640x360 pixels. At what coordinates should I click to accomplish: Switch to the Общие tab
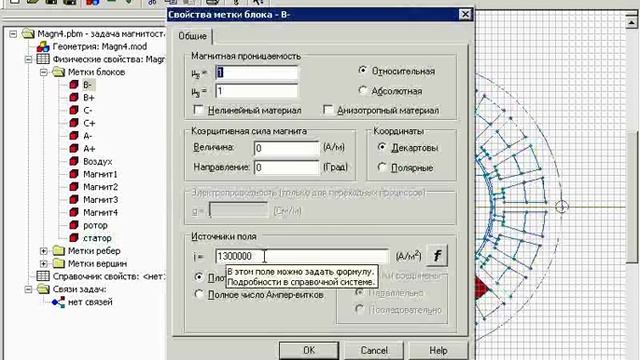[192, 36]
